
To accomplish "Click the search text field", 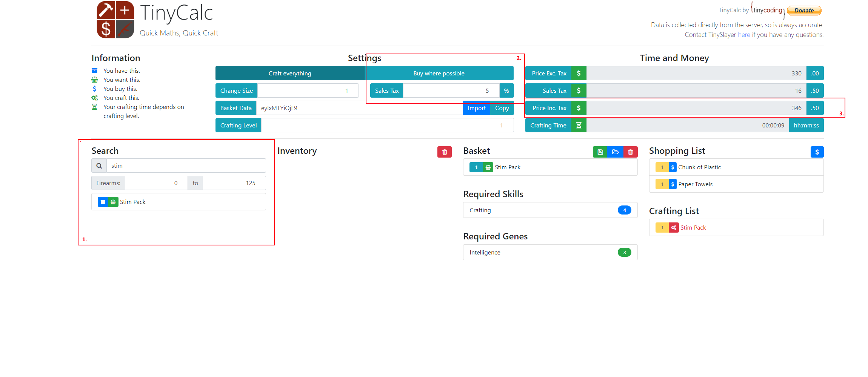I will [186, 166].
